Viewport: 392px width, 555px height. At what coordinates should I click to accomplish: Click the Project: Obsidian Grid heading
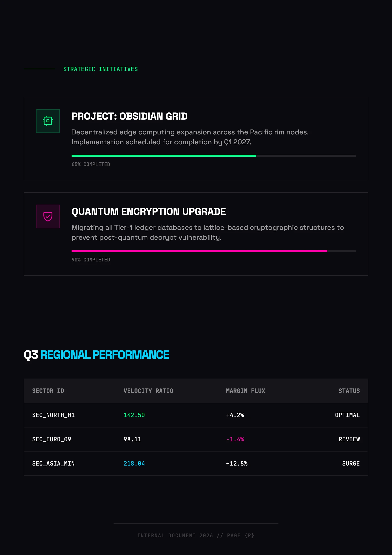click(129, 116)
